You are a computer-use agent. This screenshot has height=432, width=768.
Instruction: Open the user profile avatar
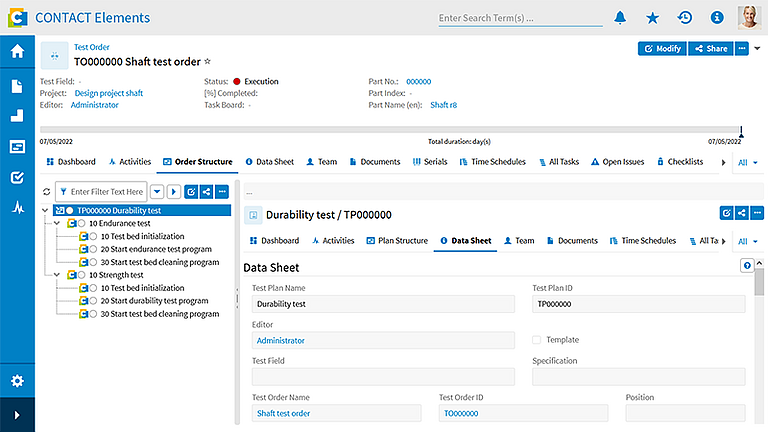[x=749, y=18]
